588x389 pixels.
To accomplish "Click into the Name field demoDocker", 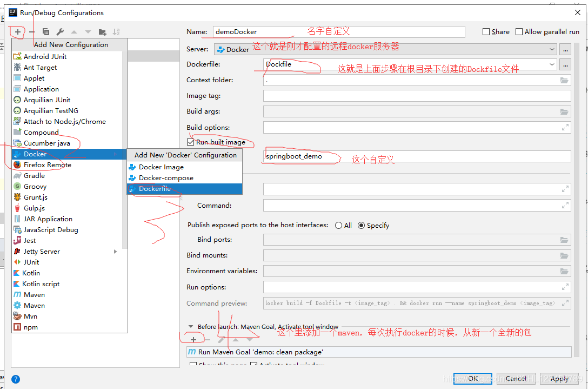I will (339, 32).
